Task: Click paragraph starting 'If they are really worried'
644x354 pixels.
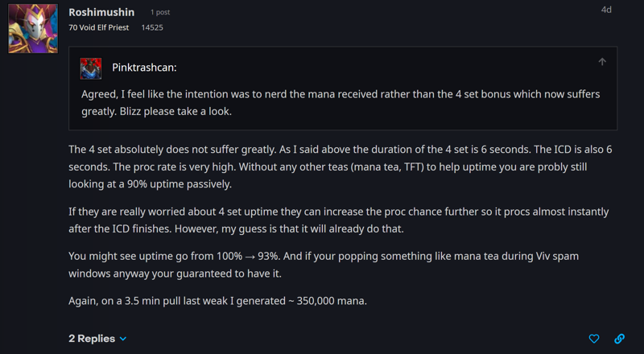Action: click(338, 220)
